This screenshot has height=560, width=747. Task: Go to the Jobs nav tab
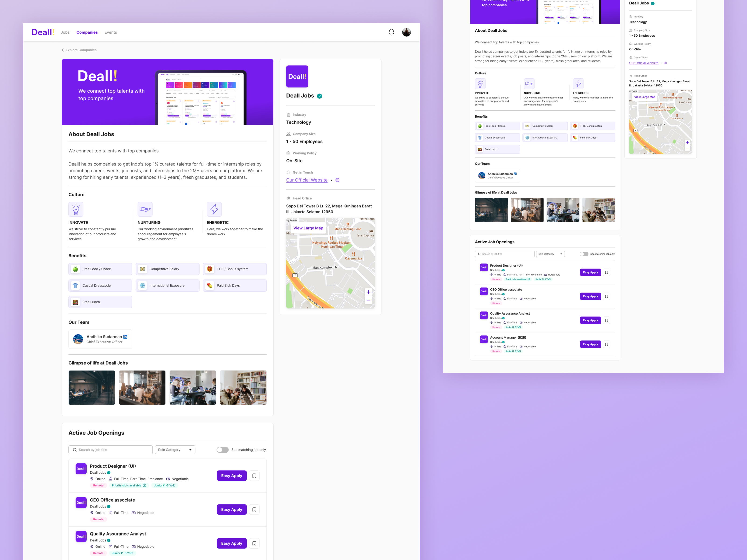(x=65, y=32)
